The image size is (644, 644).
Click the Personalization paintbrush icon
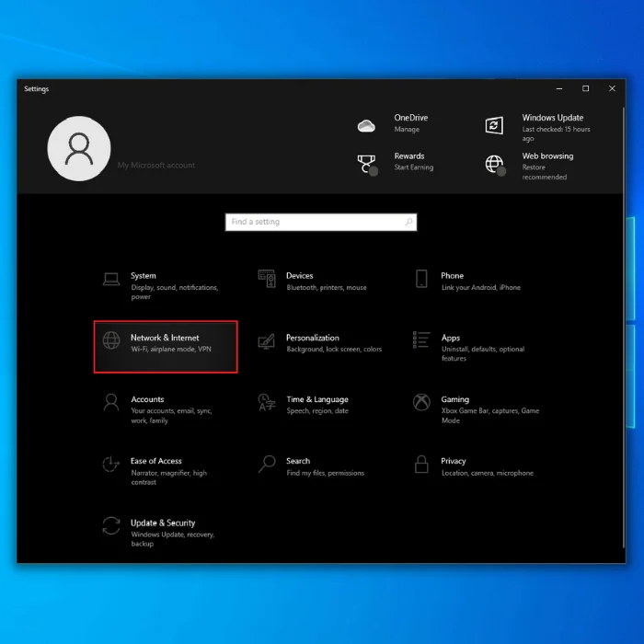pos(266,341)
